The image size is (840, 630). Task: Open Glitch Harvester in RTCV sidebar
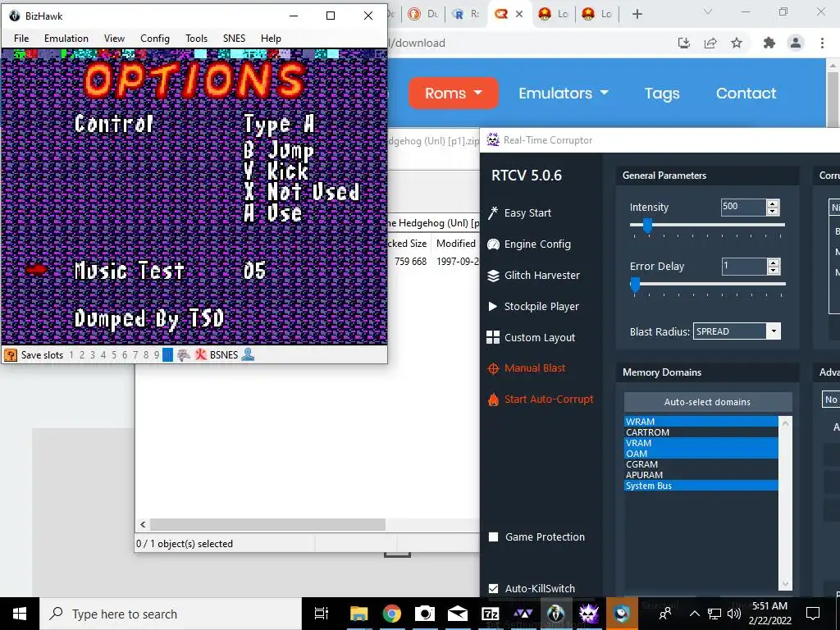click(533, 276)
